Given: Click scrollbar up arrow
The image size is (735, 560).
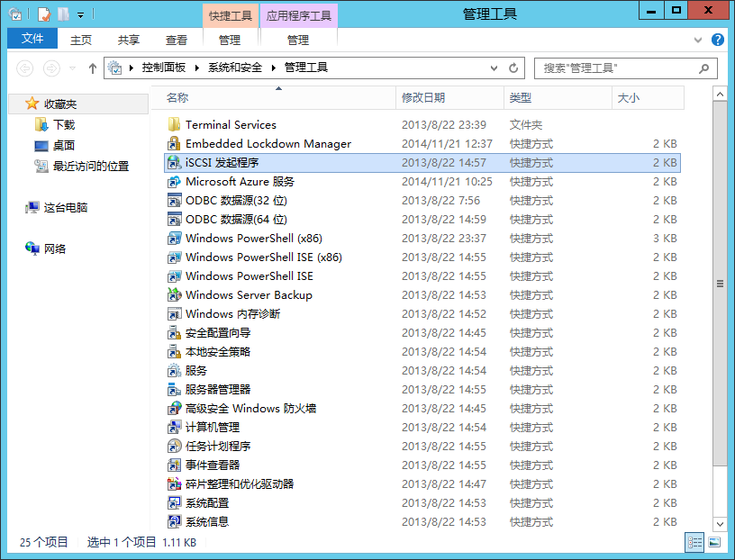Looking at the screenshot, I should point(720,94).
